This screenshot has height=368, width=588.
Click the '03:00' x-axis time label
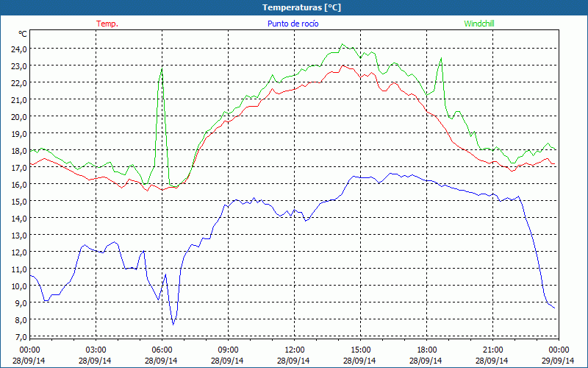tap(96, 350)
